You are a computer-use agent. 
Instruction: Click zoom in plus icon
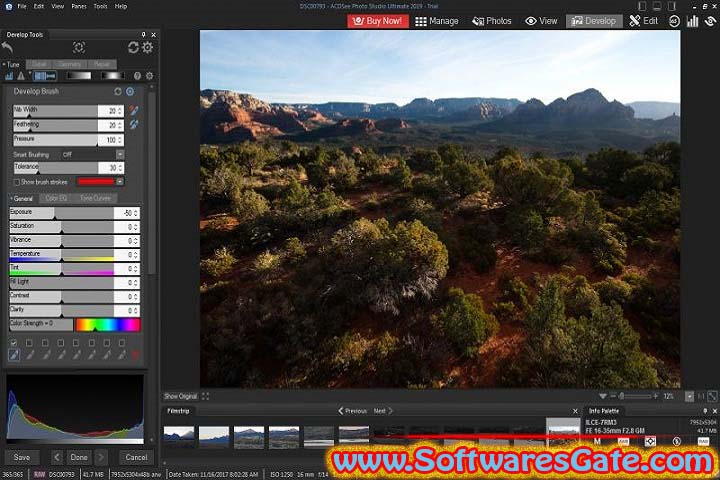tap(655, 396)
